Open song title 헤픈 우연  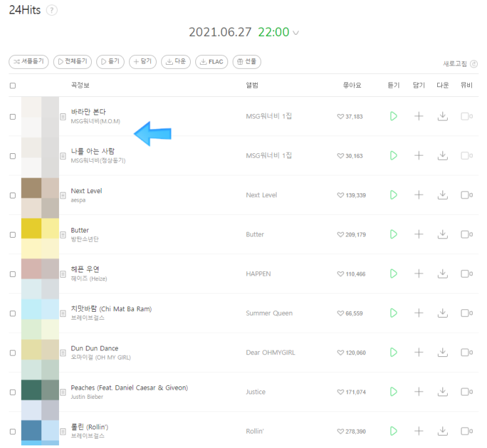point(85,269)
